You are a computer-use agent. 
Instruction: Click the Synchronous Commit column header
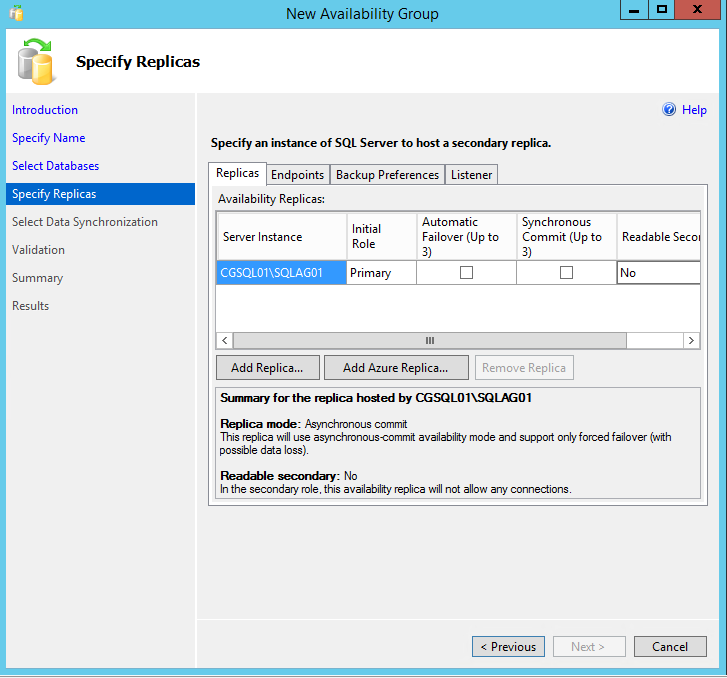(567, 237)
